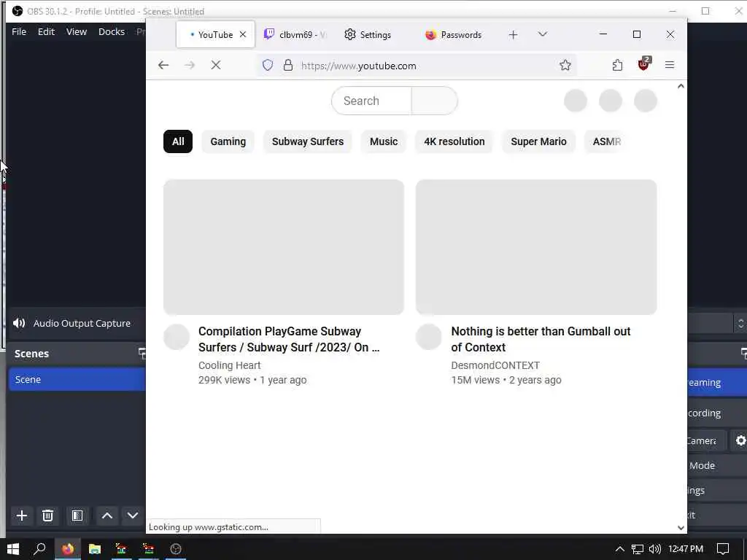Select the Music filter chip
This screenshot has width=747, height=560.
[384, 141]
